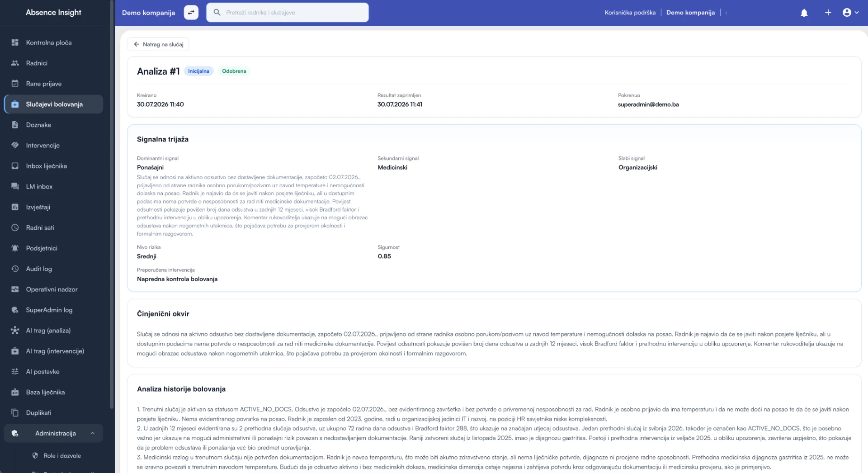Image resolution: width=868 pixels, height=473 pixels.
Task: Click the AI trag (intervencije) icon
Action: pyautogui.click(x=15, y=351)
